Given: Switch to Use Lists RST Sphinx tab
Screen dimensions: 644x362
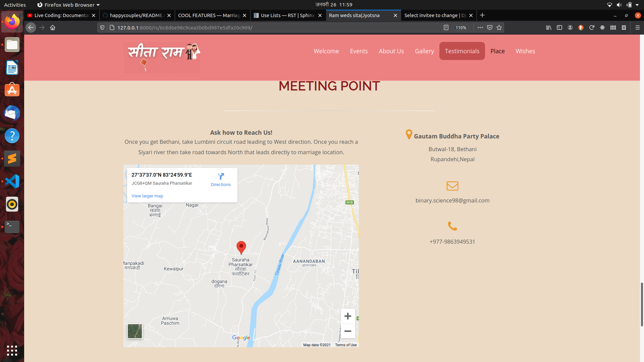Looking at the screenshot, I should tap(288, 15).
